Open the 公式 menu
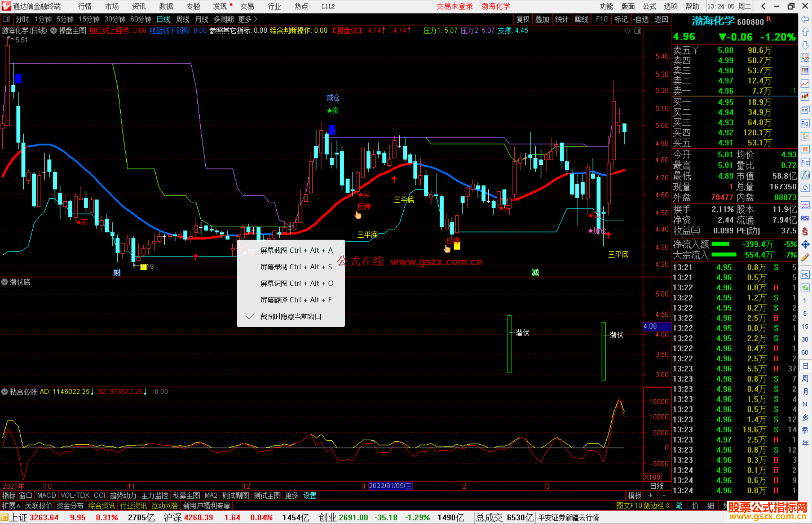The height and width of the screenshot is (524, 812). pyautogui.click(x=649, y=6)
